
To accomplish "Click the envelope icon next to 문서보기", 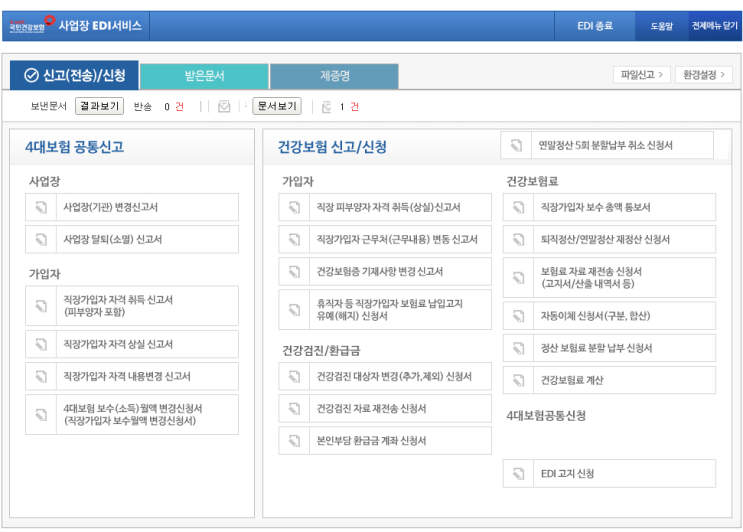I will [x=224, y=106].
